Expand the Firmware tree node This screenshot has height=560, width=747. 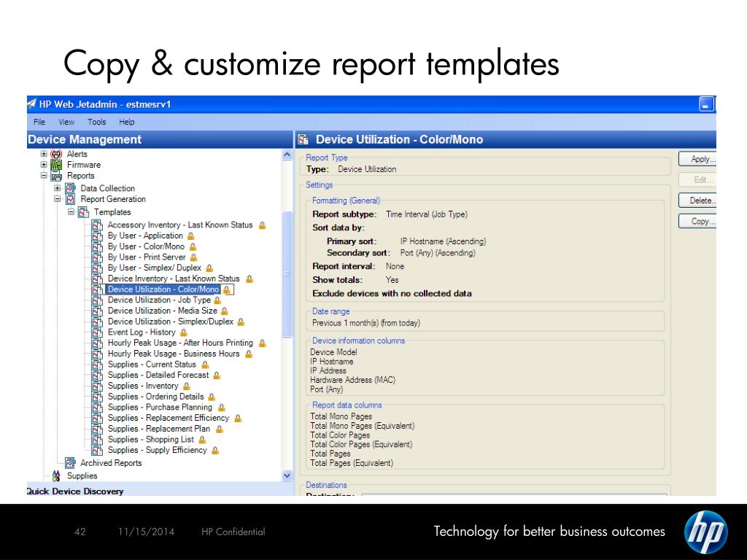coord(44,165)
